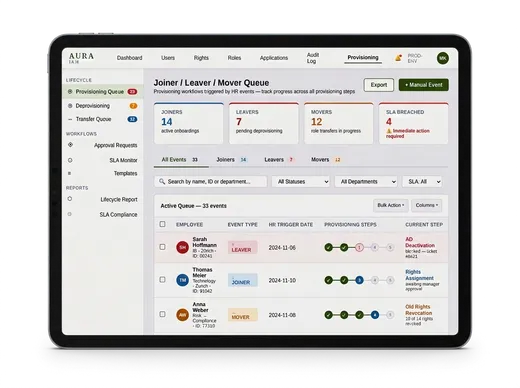Click Anna Weber's active step 4 marker
This screenshot has width=520, height=388.
(x=375, y=315)
